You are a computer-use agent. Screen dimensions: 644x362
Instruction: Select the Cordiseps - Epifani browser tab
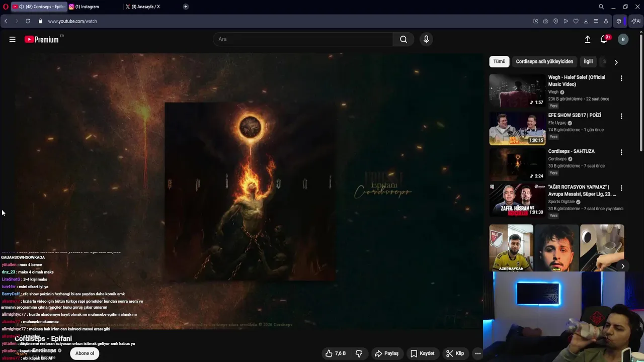coord(39,7)
